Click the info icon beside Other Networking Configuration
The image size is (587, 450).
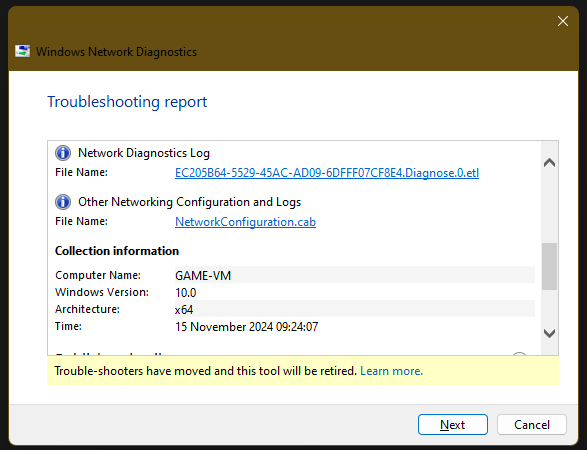[x=63, y=202]
